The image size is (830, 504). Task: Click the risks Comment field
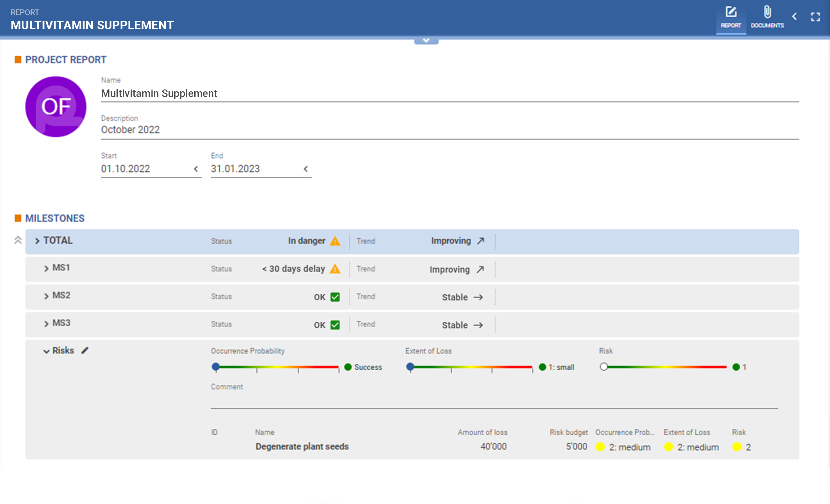coord(494,401)
